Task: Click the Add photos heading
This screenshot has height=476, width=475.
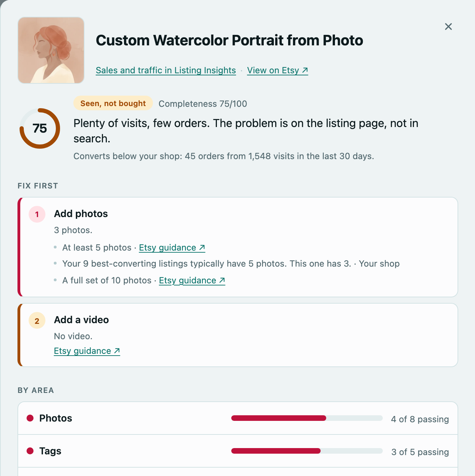Action: 81,214
